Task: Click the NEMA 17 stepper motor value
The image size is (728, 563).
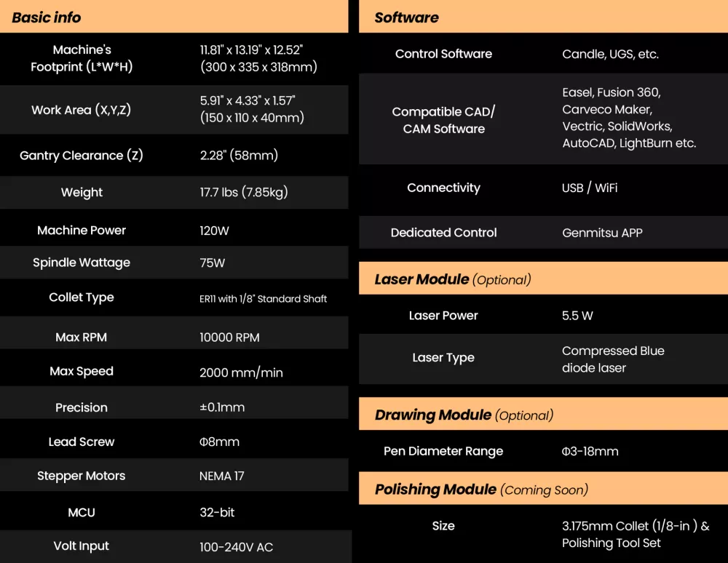Action: tap(222, 476)
